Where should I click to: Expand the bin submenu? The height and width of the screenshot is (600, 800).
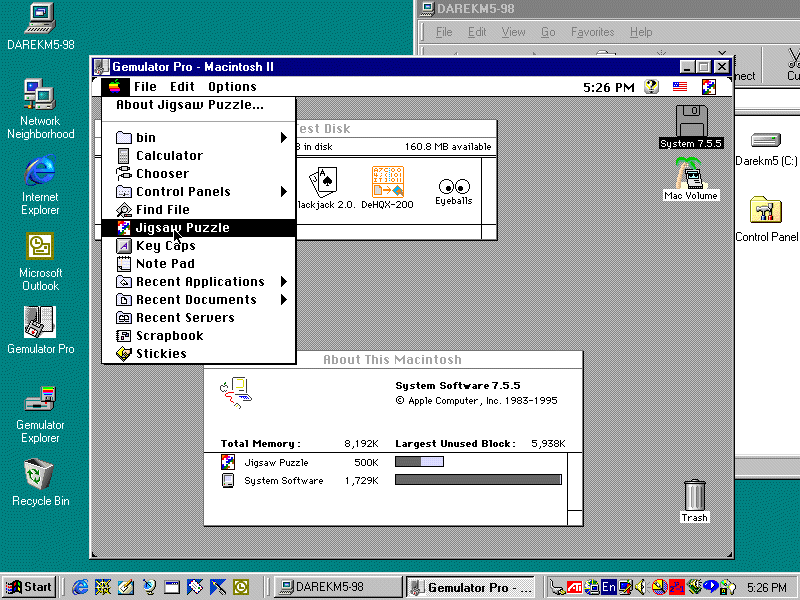[x=163, y=137]
